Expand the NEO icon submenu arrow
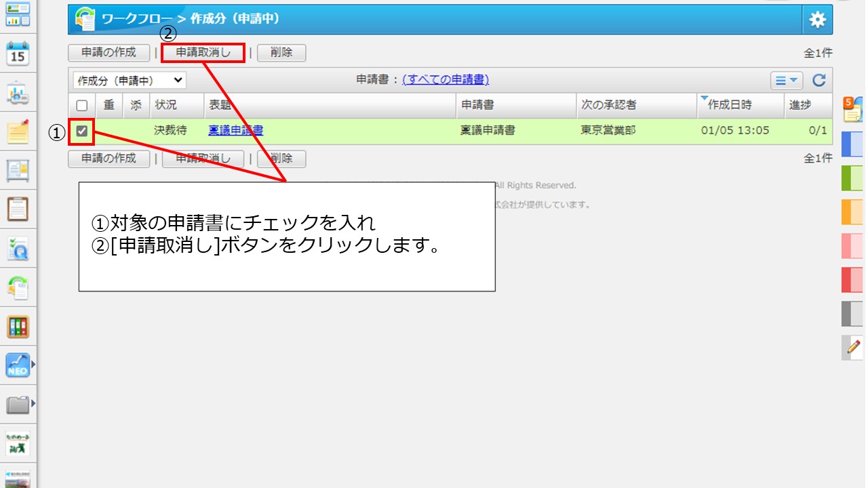The width and height of the screenshot is (868, 488). [x=33, y=366]
